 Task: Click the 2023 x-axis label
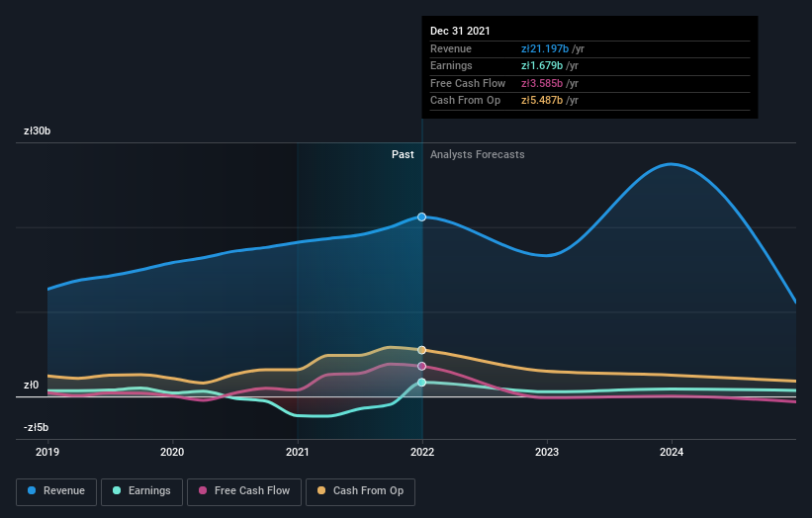coord(547,452)
